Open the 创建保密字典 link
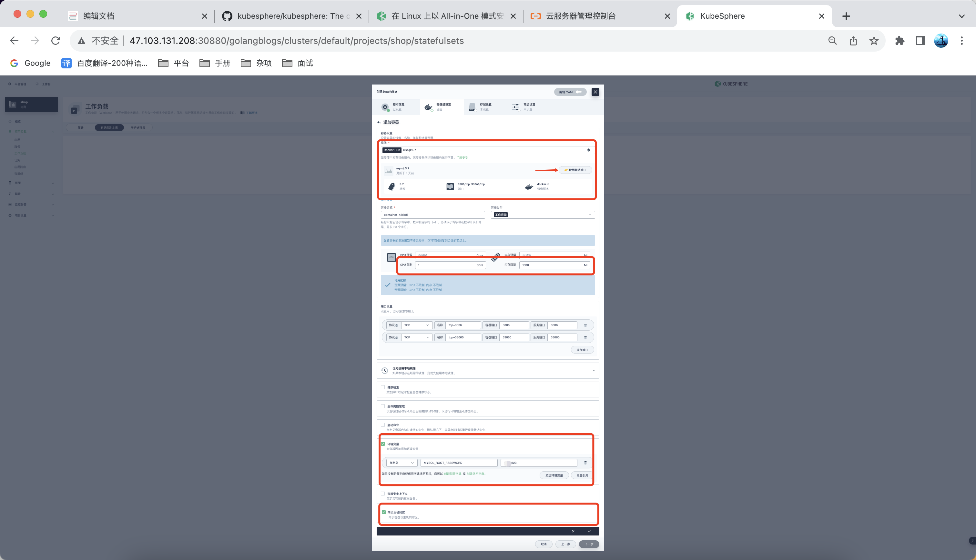This screenshot has height=560, width=976. pyautogui.click(x=475, y=474)
